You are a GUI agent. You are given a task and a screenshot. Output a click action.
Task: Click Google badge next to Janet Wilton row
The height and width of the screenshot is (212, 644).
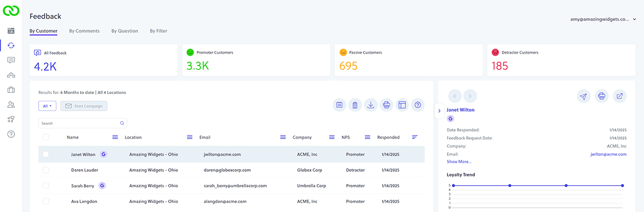[x=104, y=154]
